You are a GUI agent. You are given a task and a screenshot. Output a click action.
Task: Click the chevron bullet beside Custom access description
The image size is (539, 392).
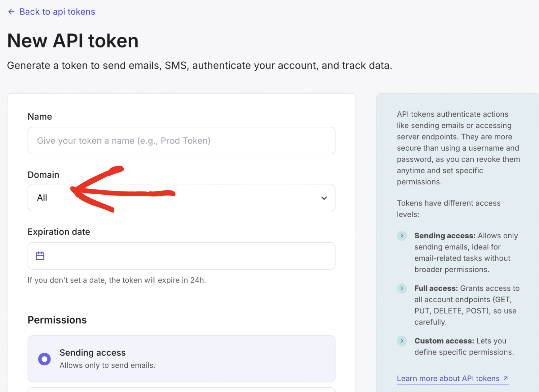pyautogui.click(x=402, y=341)
